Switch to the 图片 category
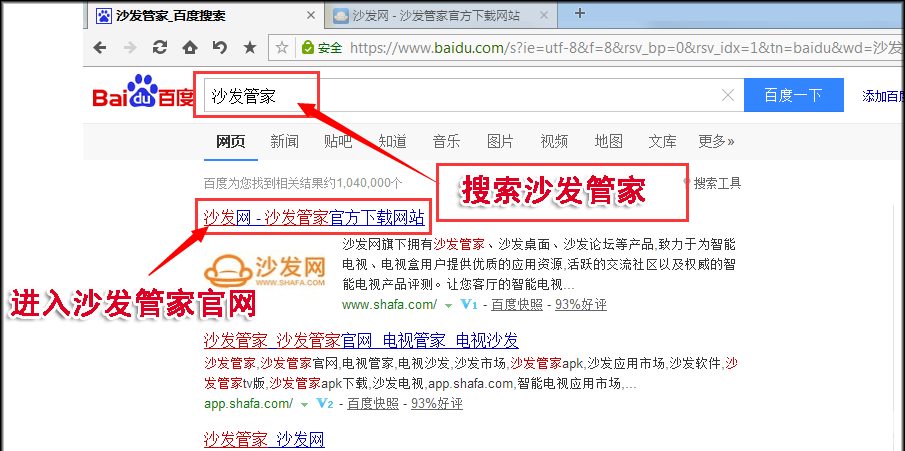Screen dimensions: 905x451 click(500, 141)
